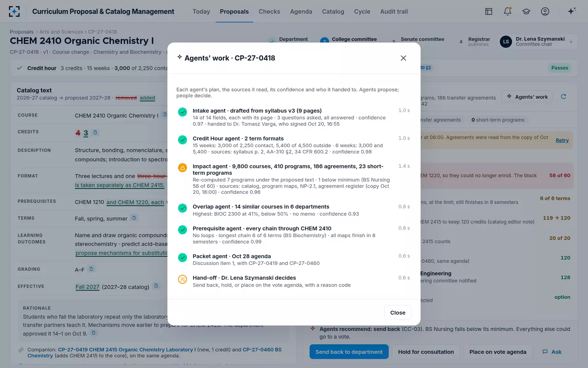Click the Proposals breadcrumb

22,31
